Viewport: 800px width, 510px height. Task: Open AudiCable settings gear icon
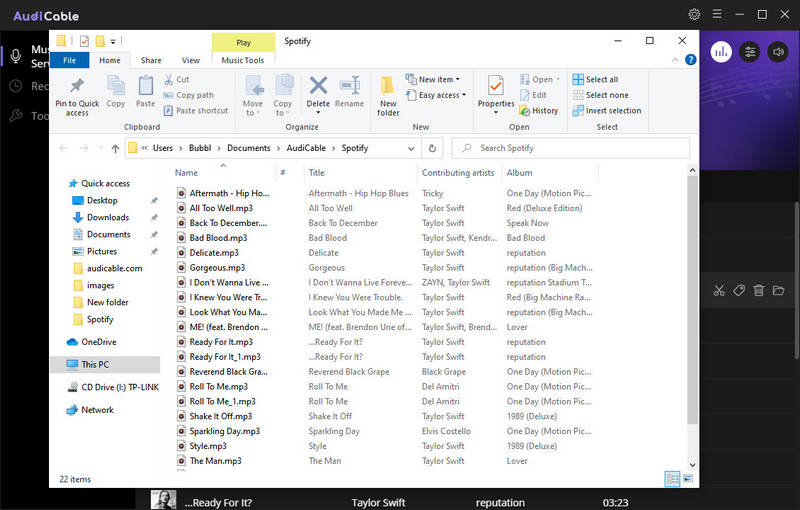694,14
